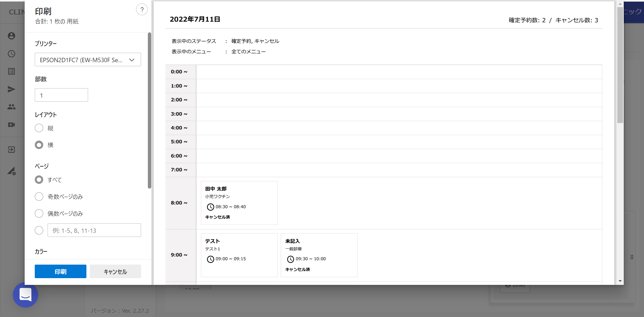Click the drag handle dots icon at right edge

pos(632,257)
